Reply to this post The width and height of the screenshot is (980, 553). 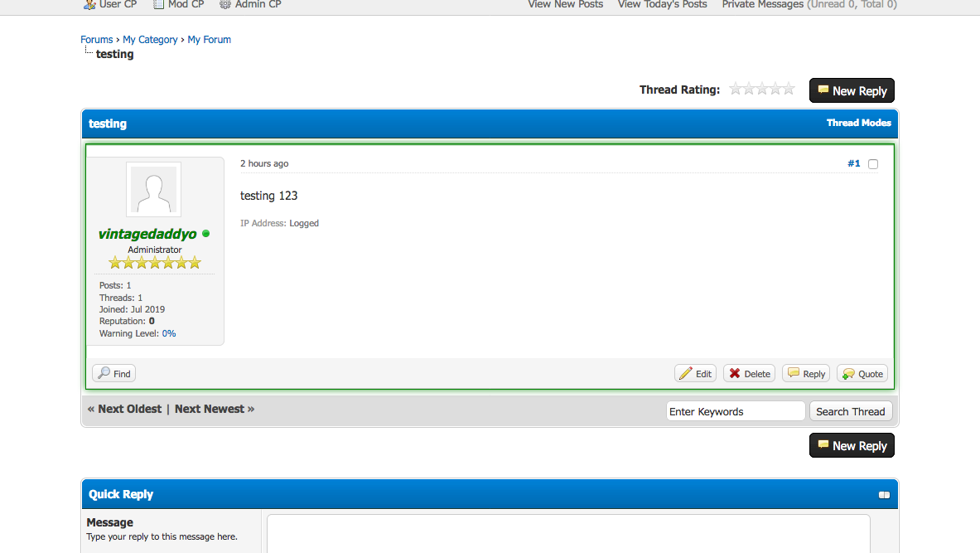[806, 373]
